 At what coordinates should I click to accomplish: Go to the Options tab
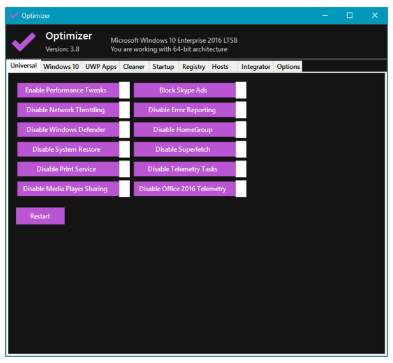(288, 67)
